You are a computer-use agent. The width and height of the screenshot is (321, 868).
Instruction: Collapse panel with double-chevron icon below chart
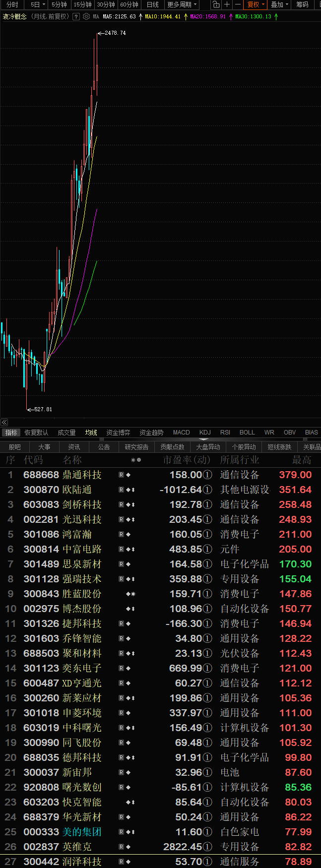[x=4, y=422]
